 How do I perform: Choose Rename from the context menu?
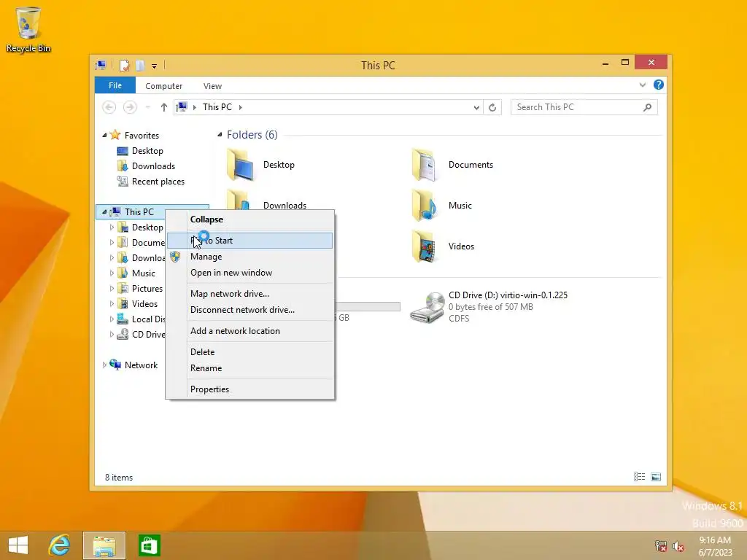(x=250, y=368)
